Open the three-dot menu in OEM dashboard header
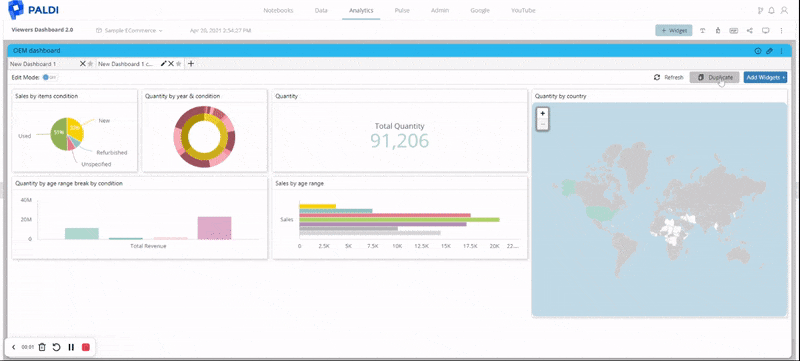800x361 pixels. coord(781,51)
